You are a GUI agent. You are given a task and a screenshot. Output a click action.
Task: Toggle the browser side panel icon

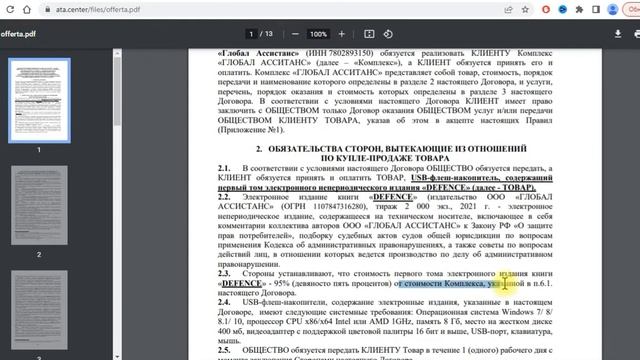pos(596,9)
